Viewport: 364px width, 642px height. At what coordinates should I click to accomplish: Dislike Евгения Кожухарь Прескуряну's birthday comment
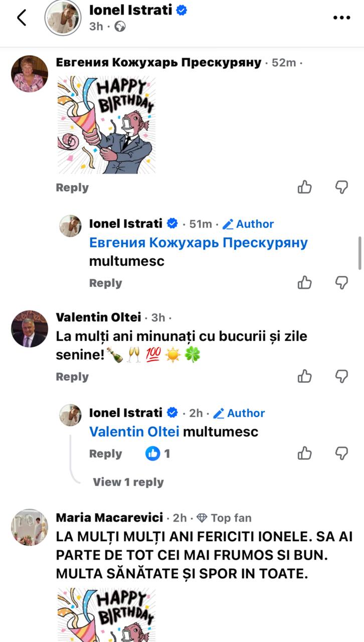341,188
